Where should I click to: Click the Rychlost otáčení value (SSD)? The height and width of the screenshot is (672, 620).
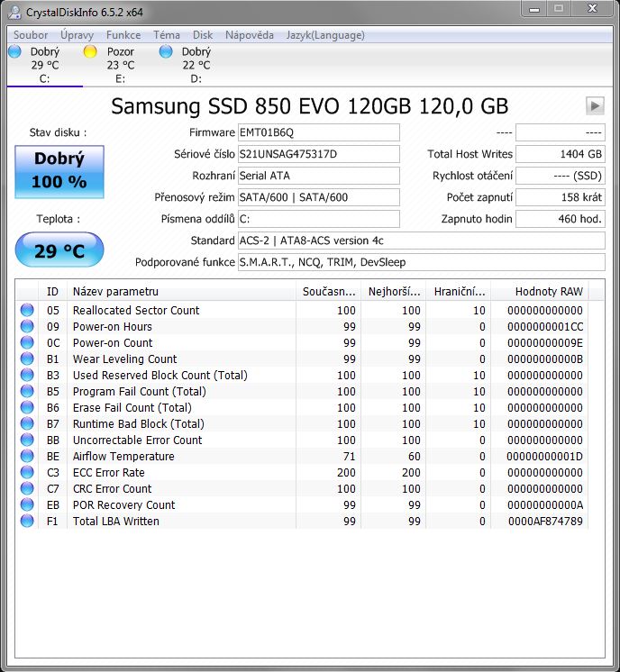pos(561,176)
